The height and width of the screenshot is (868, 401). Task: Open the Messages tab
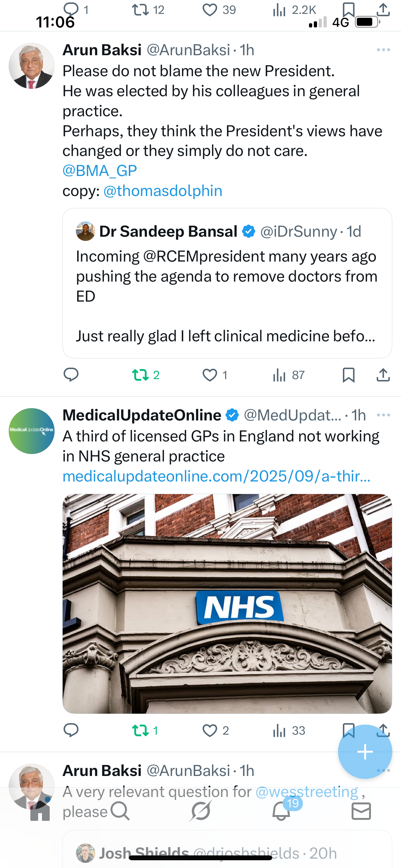361,811
